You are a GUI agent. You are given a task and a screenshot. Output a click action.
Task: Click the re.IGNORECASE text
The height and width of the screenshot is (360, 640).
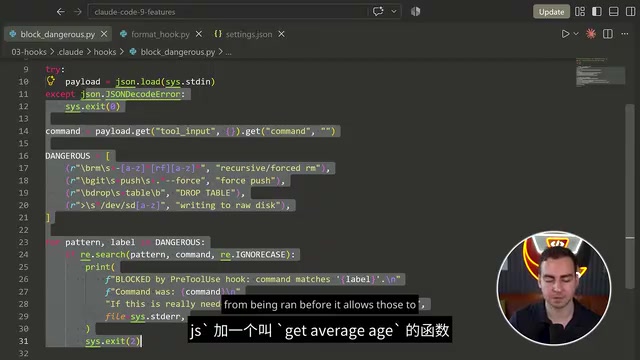[253, 255]
